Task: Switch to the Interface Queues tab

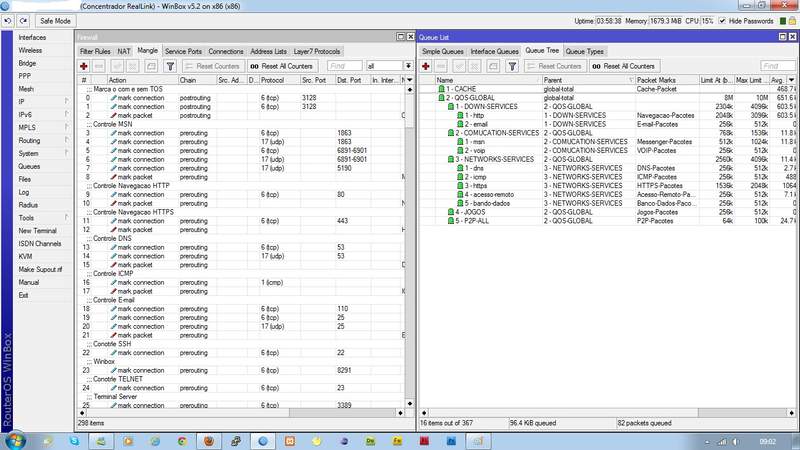Action: click(494, 52)
